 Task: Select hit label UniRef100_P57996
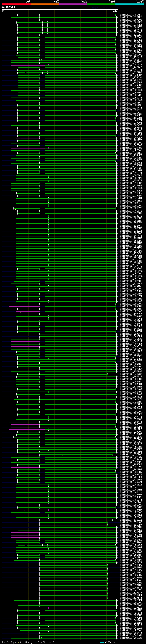[131, 371]
